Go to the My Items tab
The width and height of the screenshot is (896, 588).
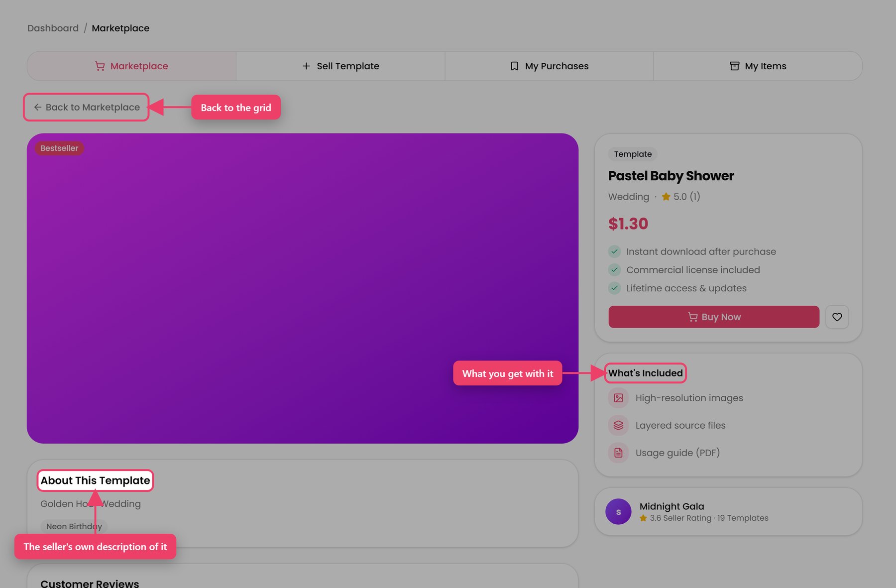(x=758, y=66)
